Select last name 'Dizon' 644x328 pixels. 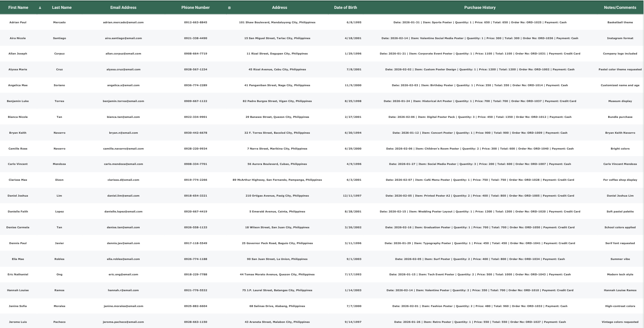coord(60,180)
